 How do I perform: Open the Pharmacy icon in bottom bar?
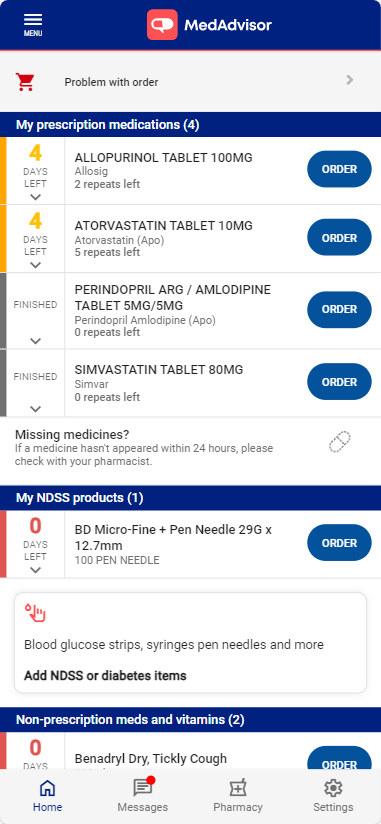238,788
